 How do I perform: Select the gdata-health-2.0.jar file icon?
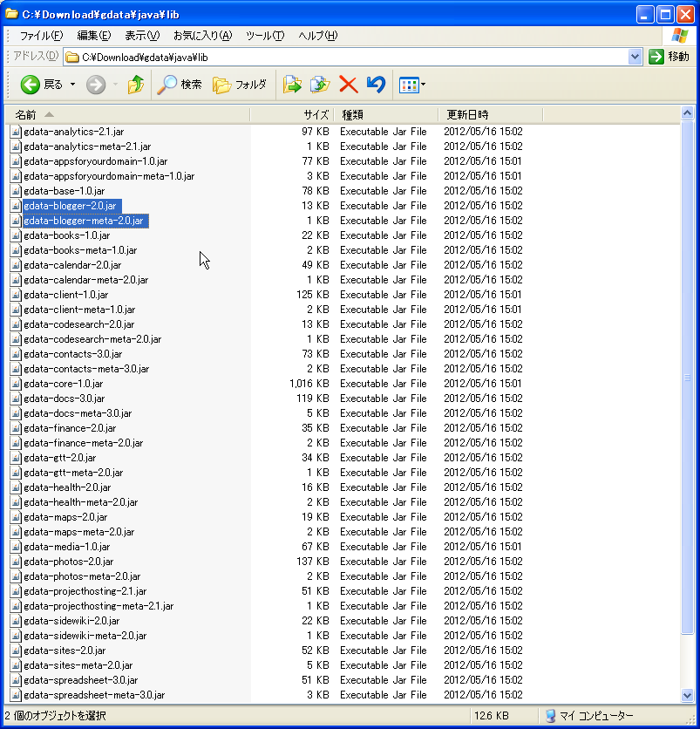(x=16, y=487)
